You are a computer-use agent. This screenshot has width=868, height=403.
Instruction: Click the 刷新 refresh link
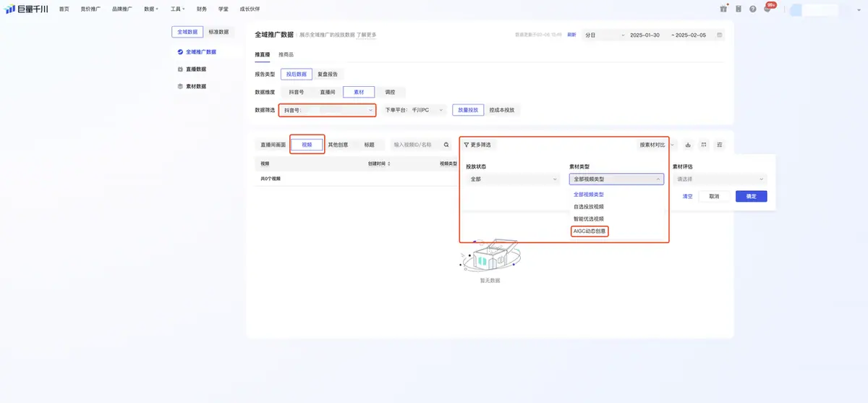[571, 35]
